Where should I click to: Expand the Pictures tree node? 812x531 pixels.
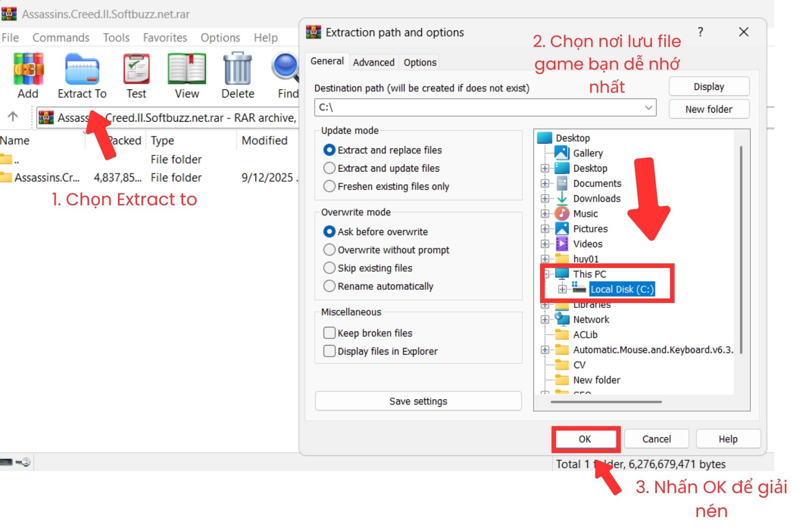click(x=545, y=229)
